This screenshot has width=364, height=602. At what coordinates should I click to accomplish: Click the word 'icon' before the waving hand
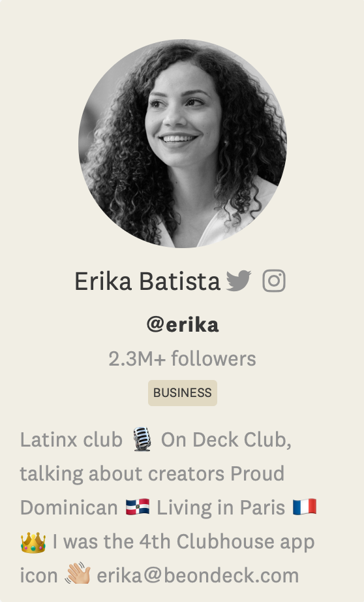coord(38,575)
